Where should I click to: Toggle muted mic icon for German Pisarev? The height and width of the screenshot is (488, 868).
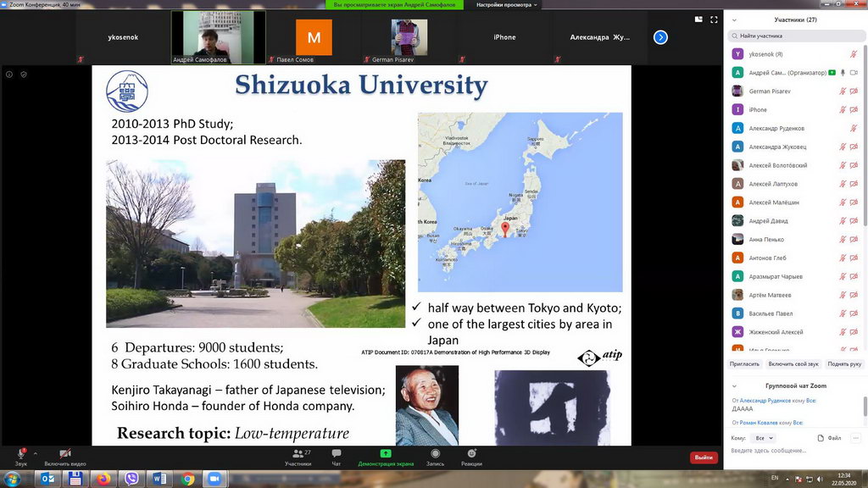click(x=843, y=91)
